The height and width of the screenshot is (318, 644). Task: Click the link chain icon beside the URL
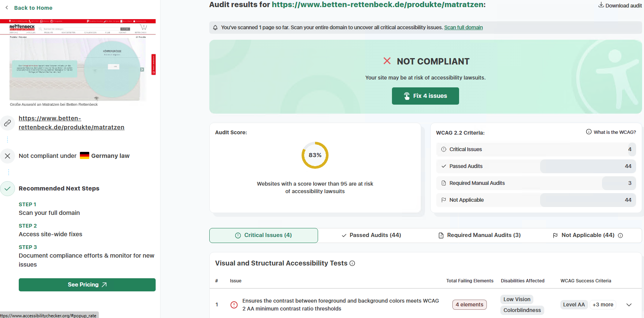(x=8, y=123)
